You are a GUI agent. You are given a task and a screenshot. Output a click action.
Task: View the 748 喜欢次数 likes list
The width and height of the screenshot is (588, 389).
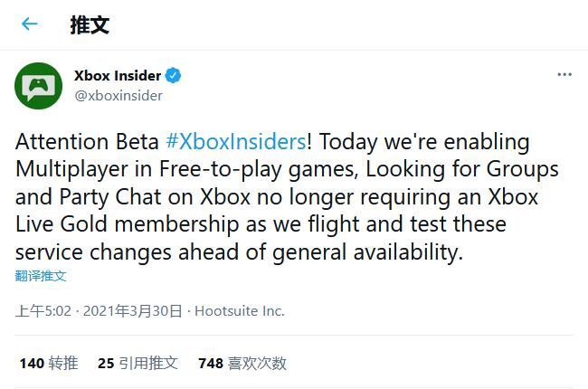[x=242, y=363]
